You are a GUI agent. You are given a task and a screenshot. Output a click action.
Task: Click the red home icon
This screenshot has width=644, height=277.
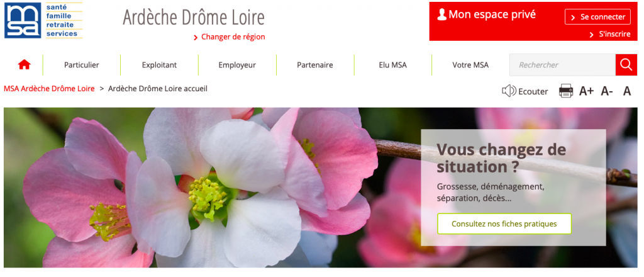25,64
